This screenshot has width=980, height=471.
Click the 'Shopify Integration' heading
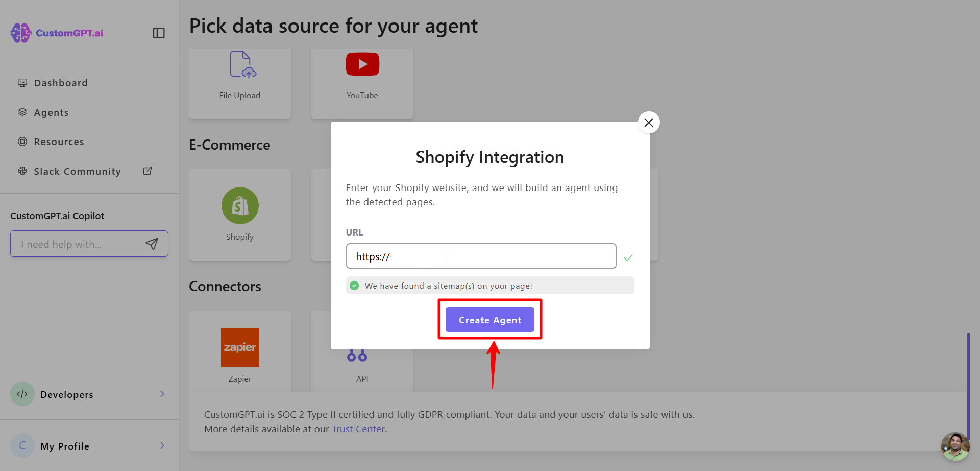coord(490,157)
